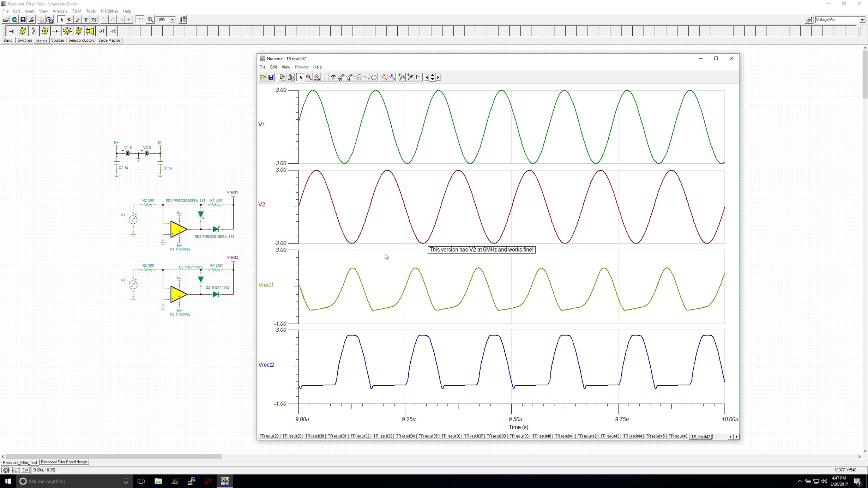Viewport: 868px width, 488px height.
Task: Open Task View on the taskbar
Action: (141, 481)
